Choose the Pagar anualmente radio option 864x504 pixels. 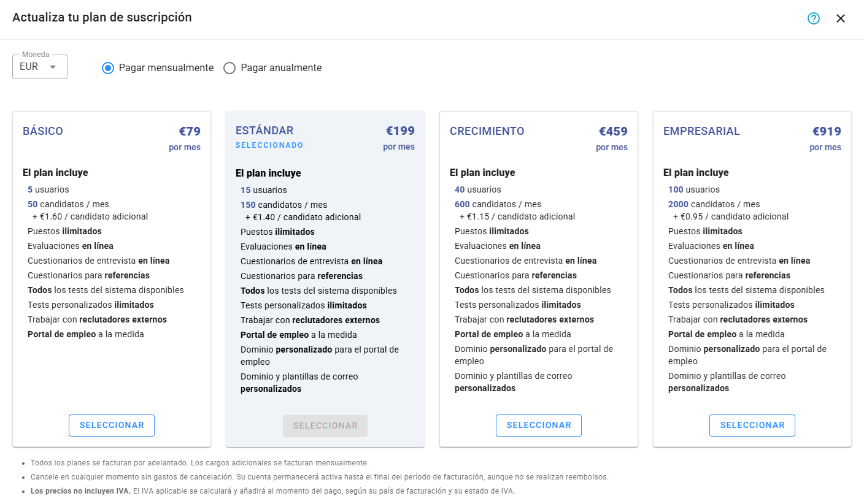point(229,68)
